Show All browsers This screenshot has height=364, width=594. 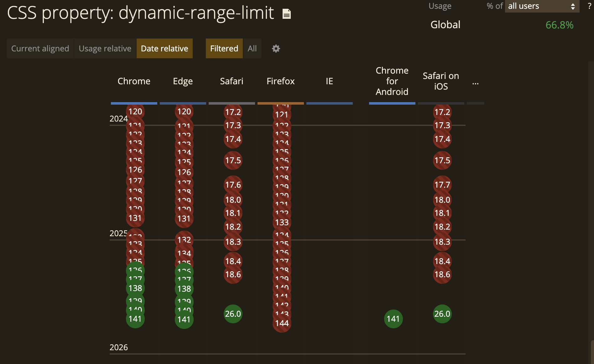252,49
